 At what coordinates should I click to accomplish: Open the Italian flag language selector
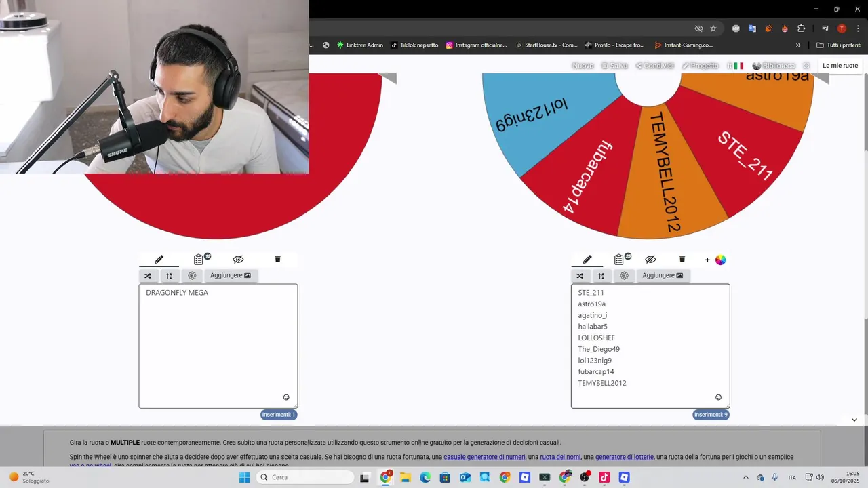tap(736, 66)
